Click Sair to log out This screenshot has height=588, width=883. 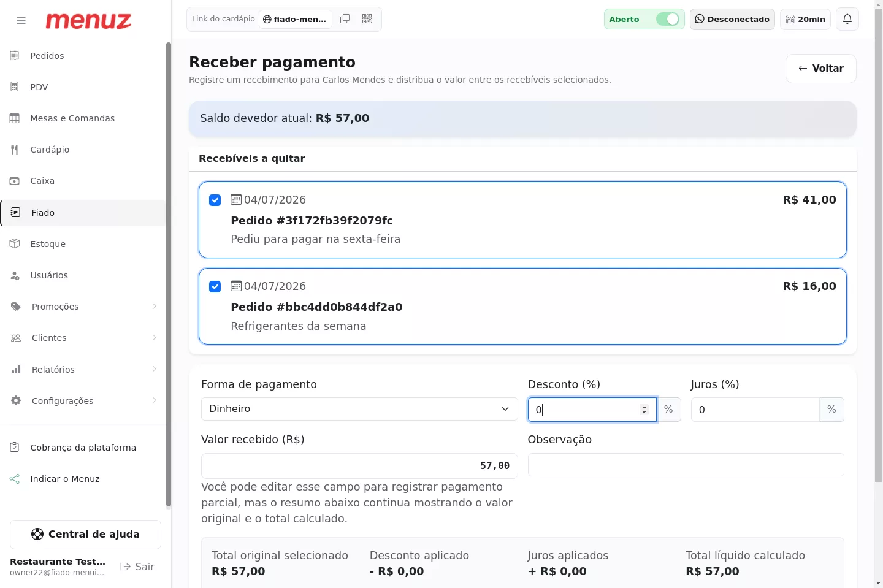(x=137, y=567)
